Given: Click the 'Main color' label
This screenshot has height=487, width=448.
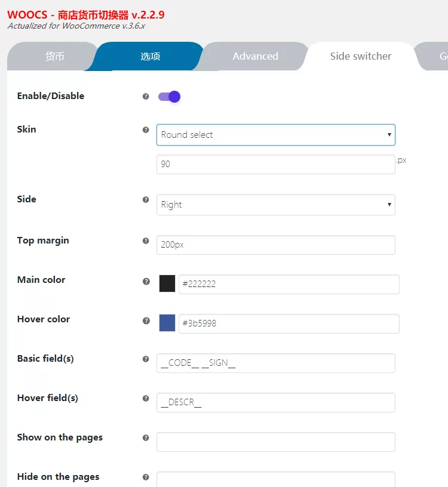Looking at the screenshot, I should point(41,280).
